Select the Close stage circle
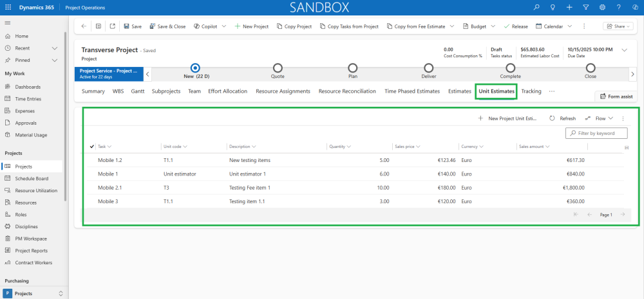 591,68
